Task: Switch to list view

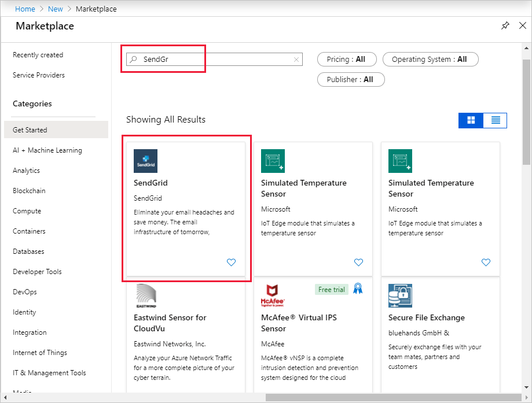Action: [496, 120]
